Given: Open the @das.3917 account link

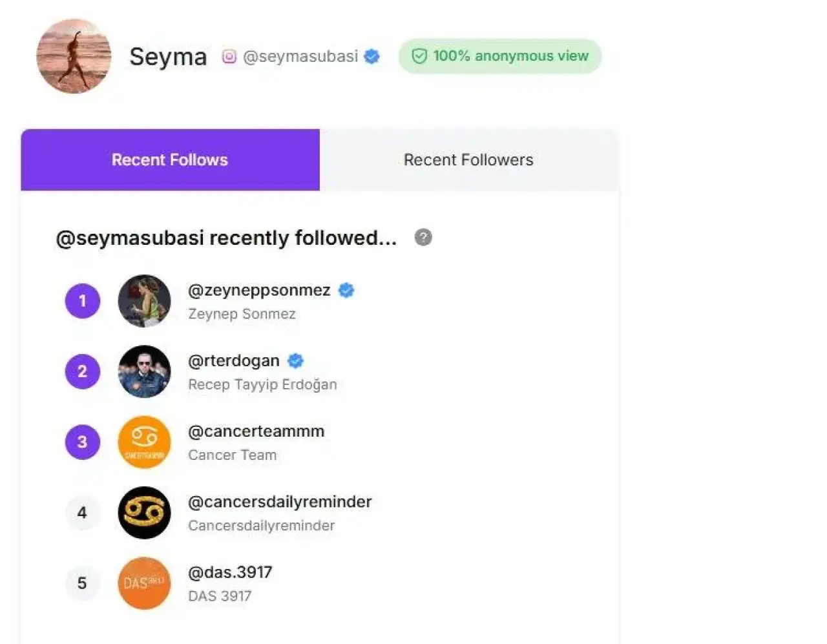Looking at the screenshot, I should pyautogui.click(x=230, y=572).
